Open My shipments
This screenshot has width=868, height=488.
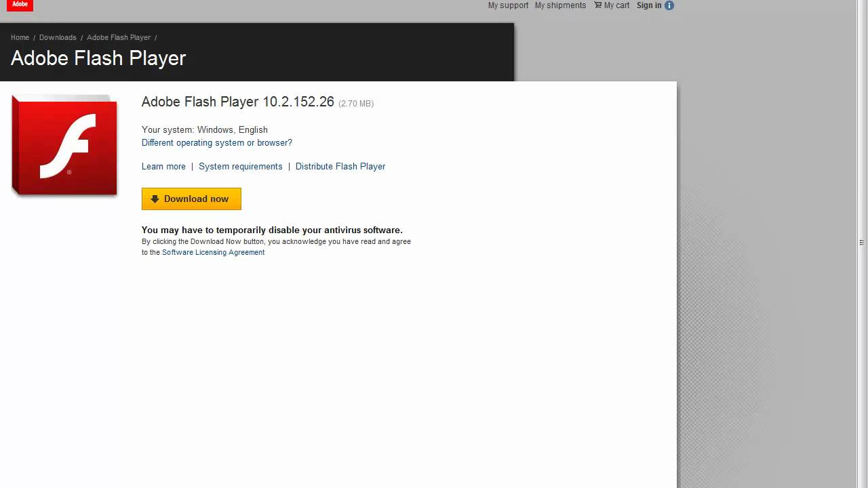click(x=560, y=5)
